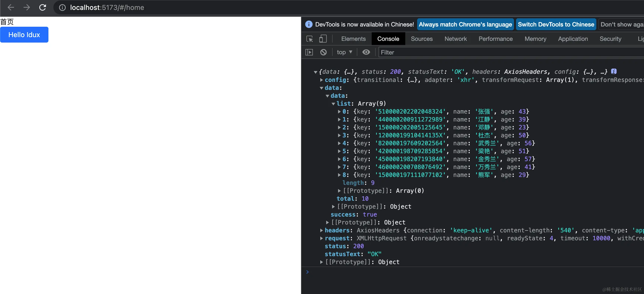Viewport: 644px width, 294px height.
Task: Click the address bar URL localhost:5173
Action: [x=107, y=7]
